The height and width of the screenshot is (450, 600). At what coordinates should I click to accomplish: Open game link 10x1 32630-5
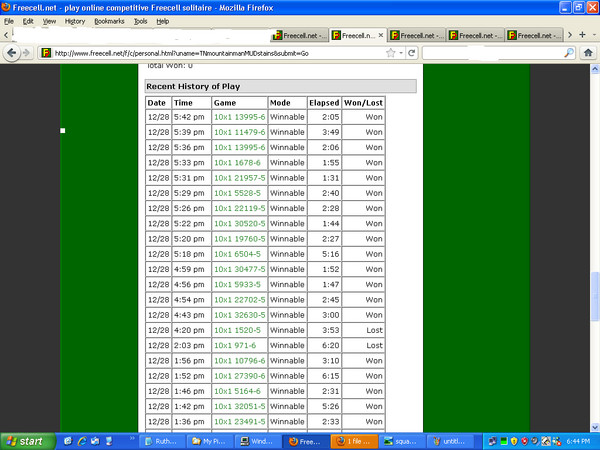tap(239, 315)
